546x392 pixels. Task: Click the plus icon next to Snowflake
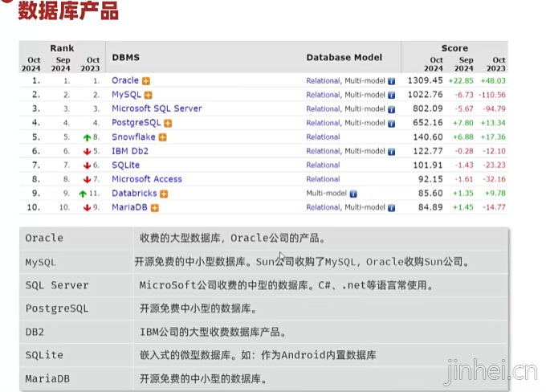point(163,137)
